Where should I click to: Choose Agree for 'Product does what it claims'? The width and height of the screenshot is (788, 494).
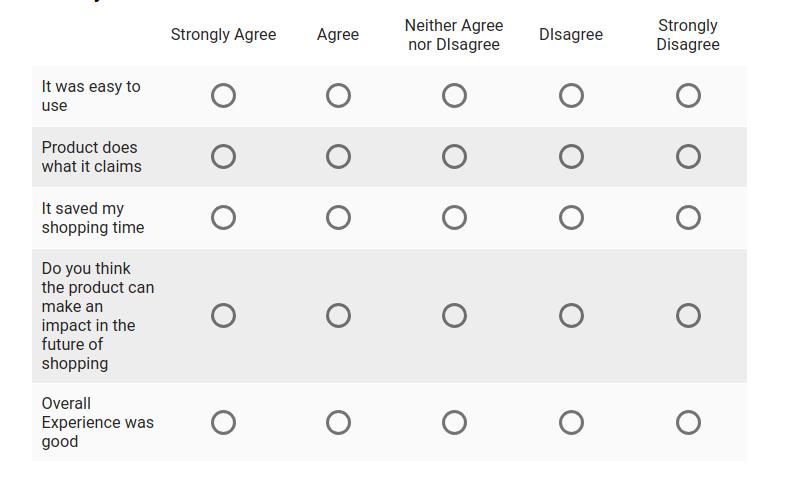[x=338, y=156]
